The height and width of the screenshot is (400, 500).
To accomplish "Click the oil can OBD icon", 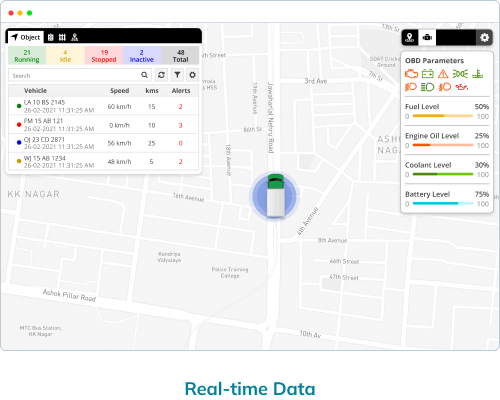I will (x=462, y=87).
